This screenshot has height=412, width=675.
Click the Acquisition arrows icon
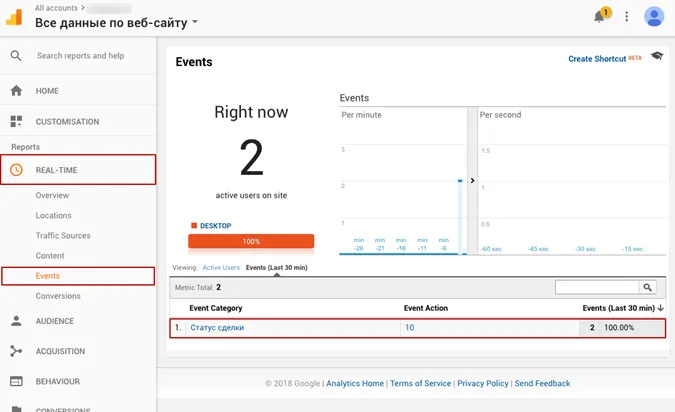(16, 351)
